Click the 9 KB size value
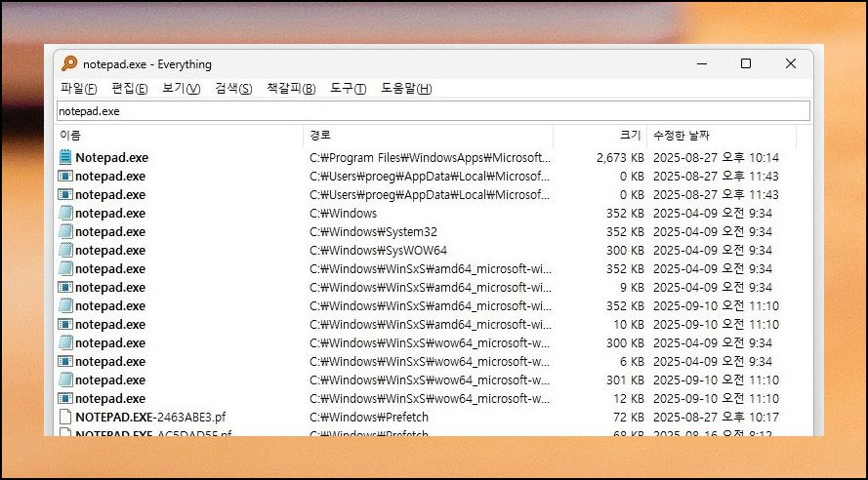 tap(632, 287)
